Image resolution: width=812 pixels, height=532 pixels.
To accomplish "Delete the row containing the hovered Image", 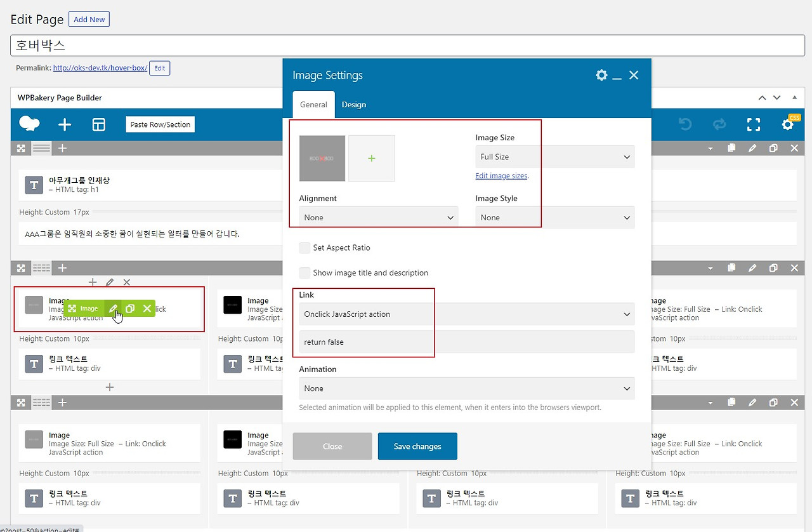I will (794, 268).
